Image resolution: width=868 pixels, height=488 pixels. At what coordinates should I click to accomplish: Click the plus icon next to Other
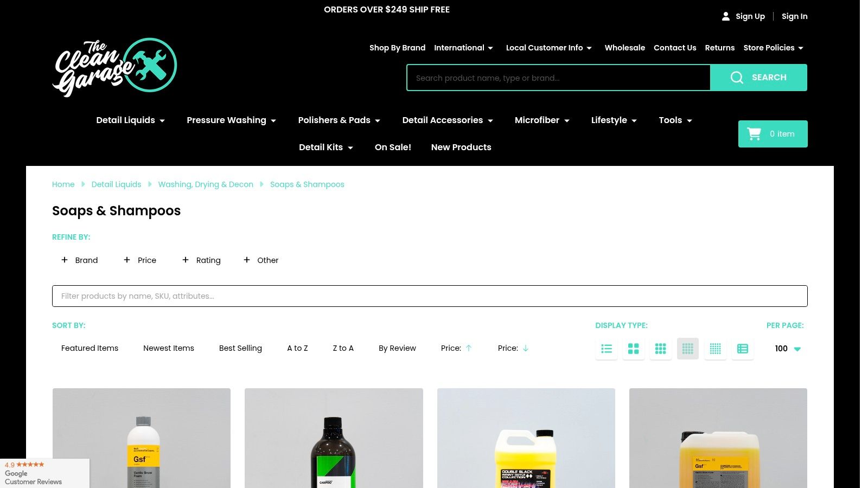247,260
